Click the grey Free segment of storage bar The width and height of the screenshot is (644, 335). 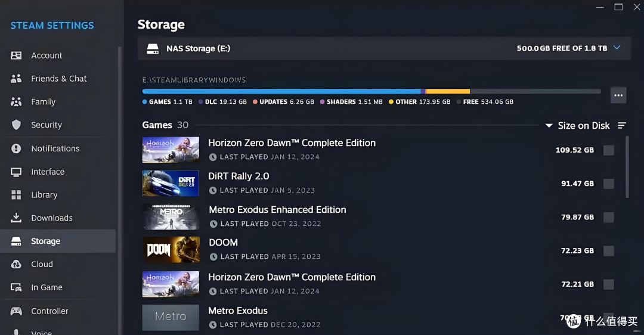tap(535, 91)
